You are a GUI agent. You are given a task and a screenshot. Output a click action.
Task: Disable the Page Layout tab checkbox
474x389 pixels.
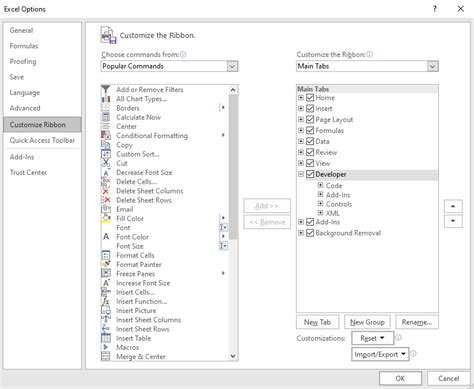(x=310, y=119)
